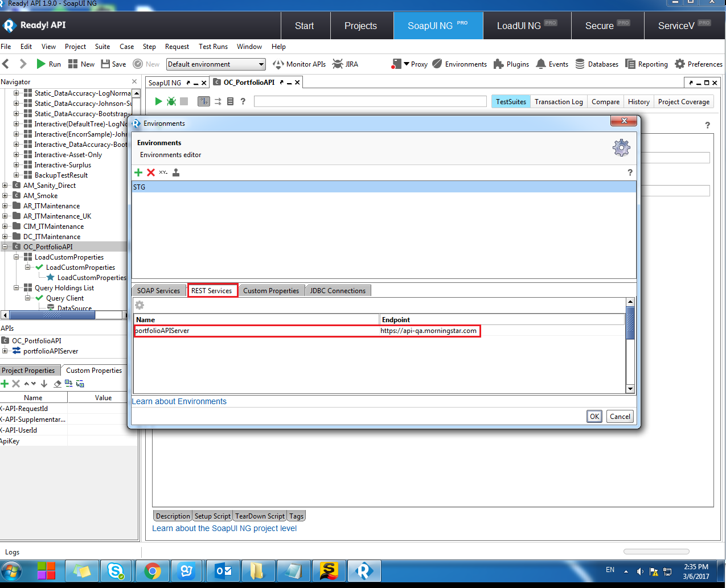Delete environment using the red X icon
This screenshot has height=588, width=726.
(151, 172)
